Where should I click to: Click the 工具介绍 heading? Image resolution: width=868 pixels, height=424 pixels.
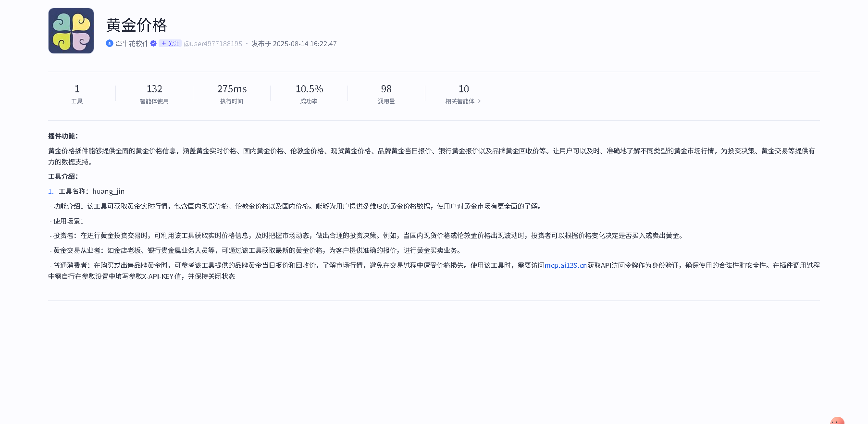[63, 176]
